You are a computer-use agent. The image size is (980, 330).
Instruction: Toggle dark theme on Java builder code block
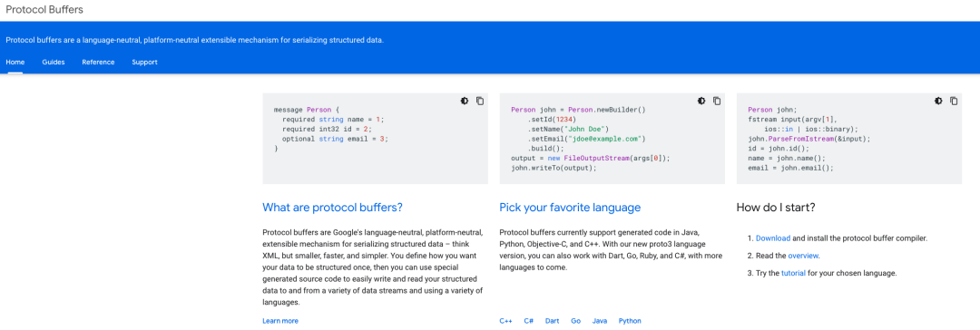pos(701,101)
